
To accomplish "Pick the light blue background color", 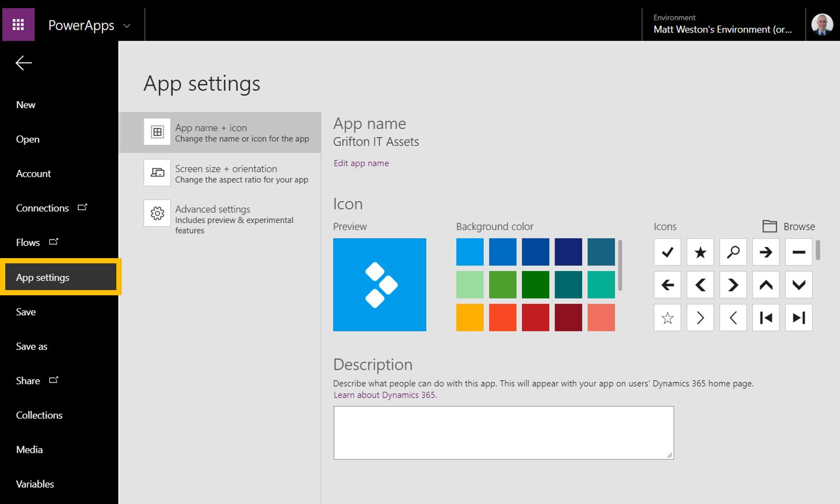I will pos(469,252).
